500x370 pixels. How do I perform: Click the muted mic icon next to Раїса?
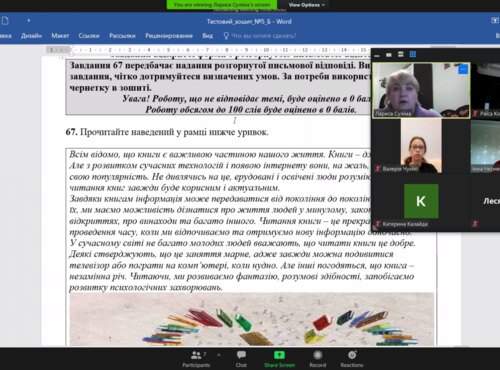475,114
